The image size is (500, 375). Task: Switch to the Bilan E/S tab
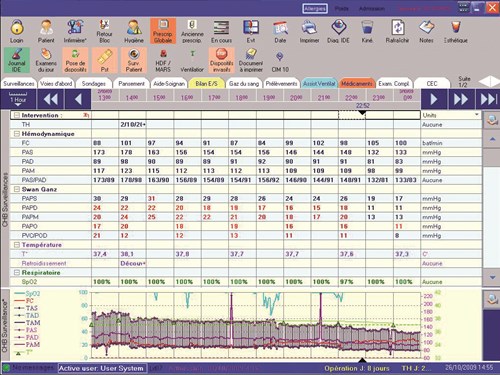pyautogui.click(x=206, y=84)
